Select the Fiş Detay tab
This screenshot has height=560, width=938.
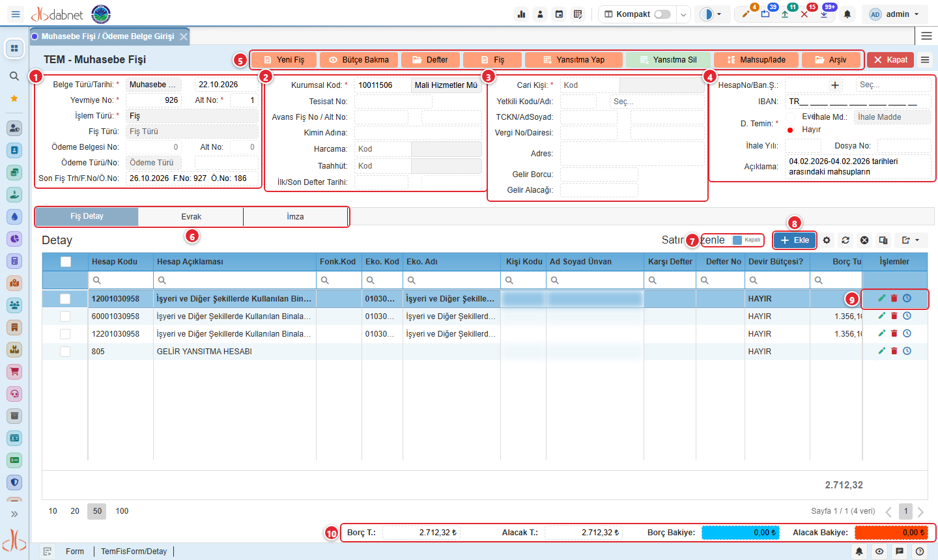87,216
